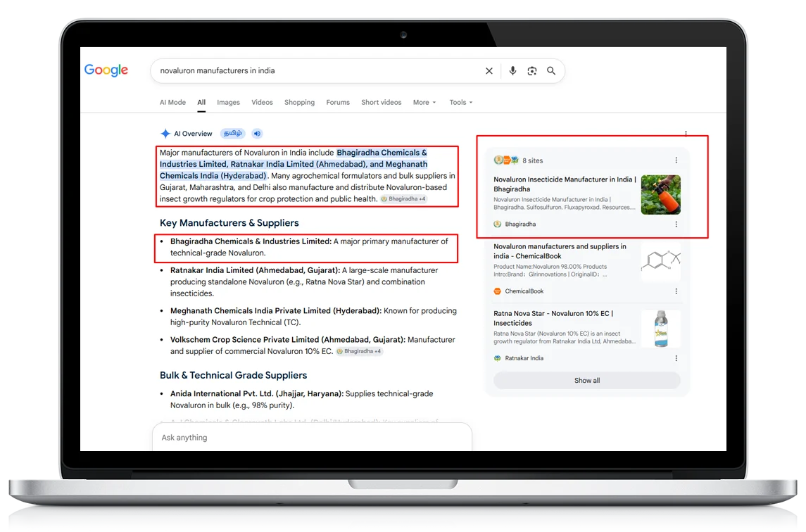
Task: Switch to the AI Mode tab
Action: pos(172,102)
